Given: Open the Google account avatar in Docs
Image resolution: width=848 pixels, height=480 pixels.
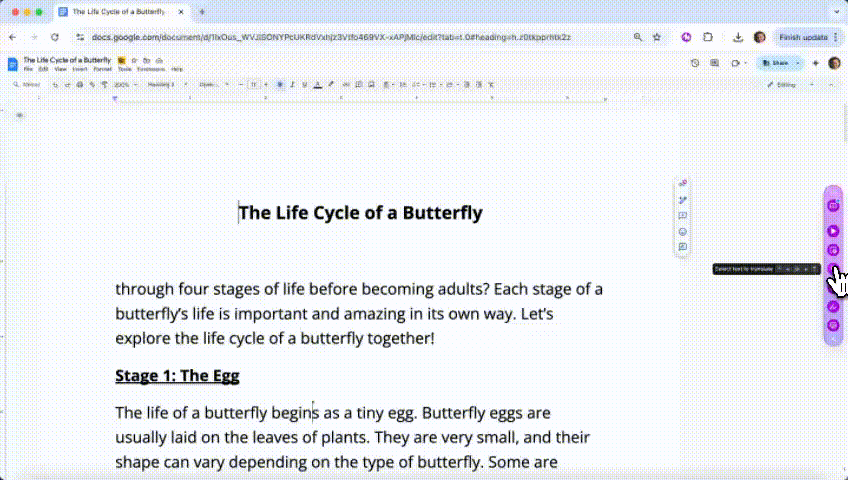Looking at the screenshot, I should [x=834, y=63].
